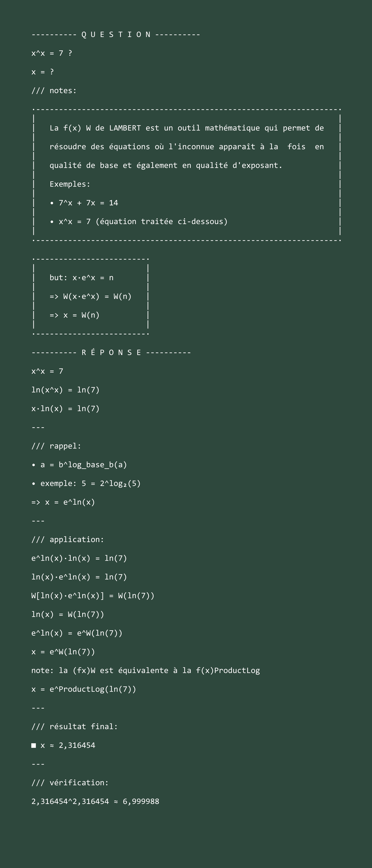
Task: Click the '/// application:' heading
Action: (68, 539)
